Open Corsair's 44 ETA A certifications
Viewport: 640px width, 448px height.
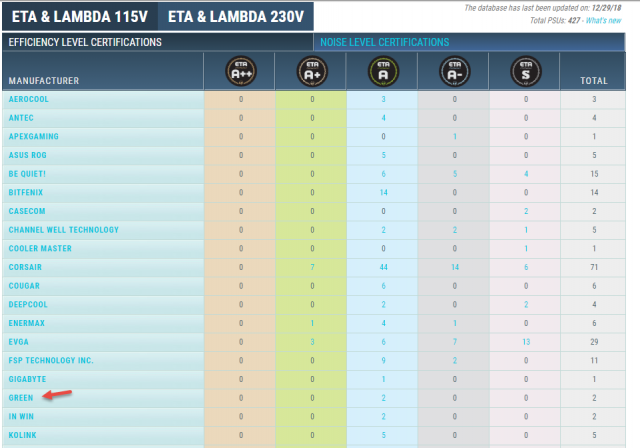383,267
